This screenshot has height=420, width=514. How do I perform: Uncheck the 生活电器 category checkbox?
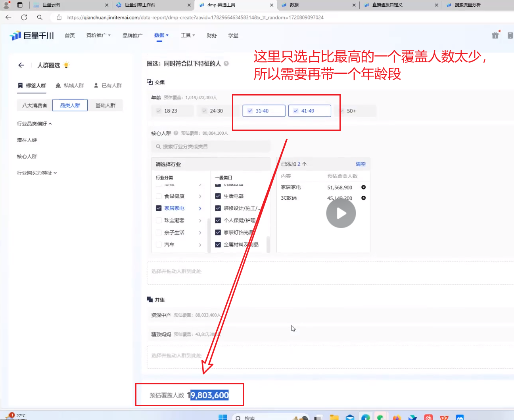click(x=218, y=196)
